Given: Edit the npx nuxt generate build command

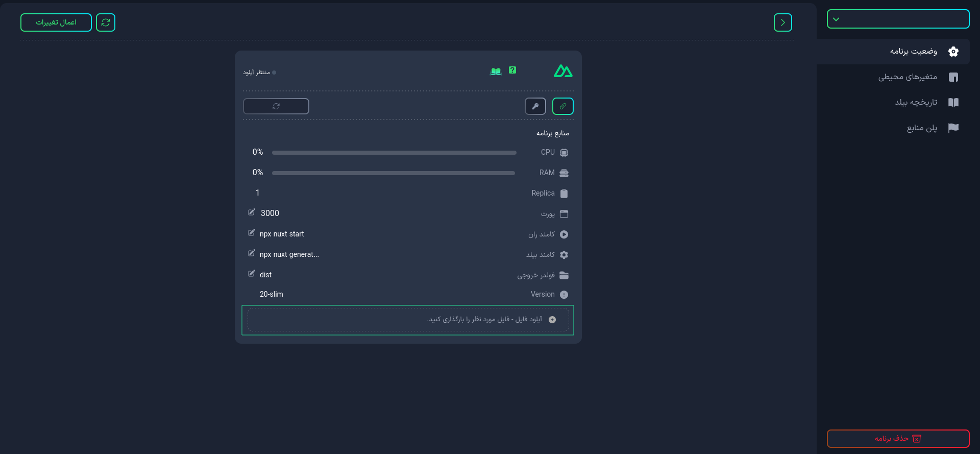Looking at the screenshot, I should [252, 253].
